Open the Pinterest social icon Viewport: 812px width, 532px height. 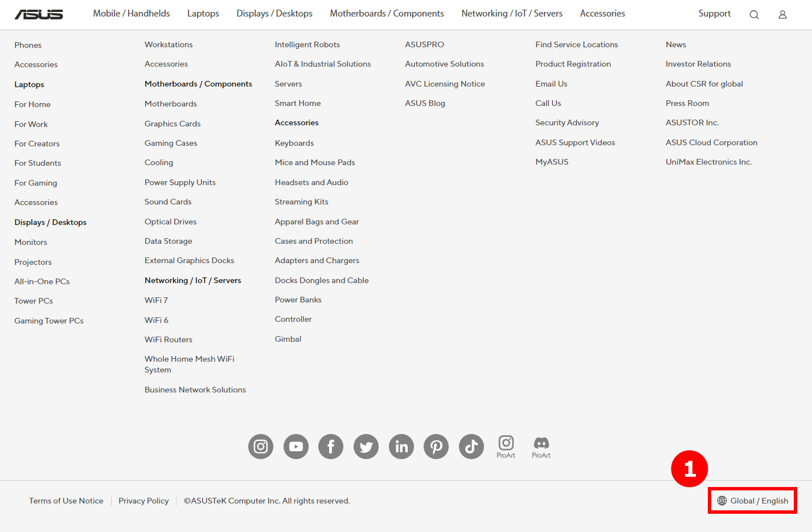click(x=436, y=447)
